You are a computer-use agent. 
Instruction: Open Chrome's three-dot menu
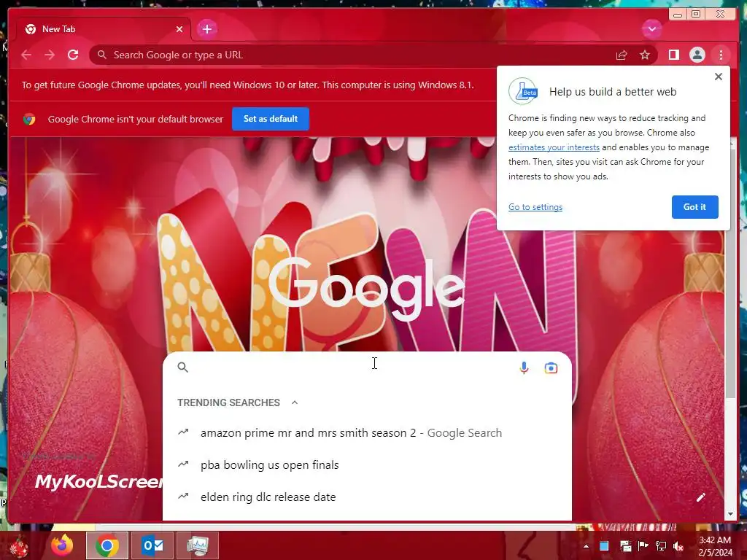point(721,55)
